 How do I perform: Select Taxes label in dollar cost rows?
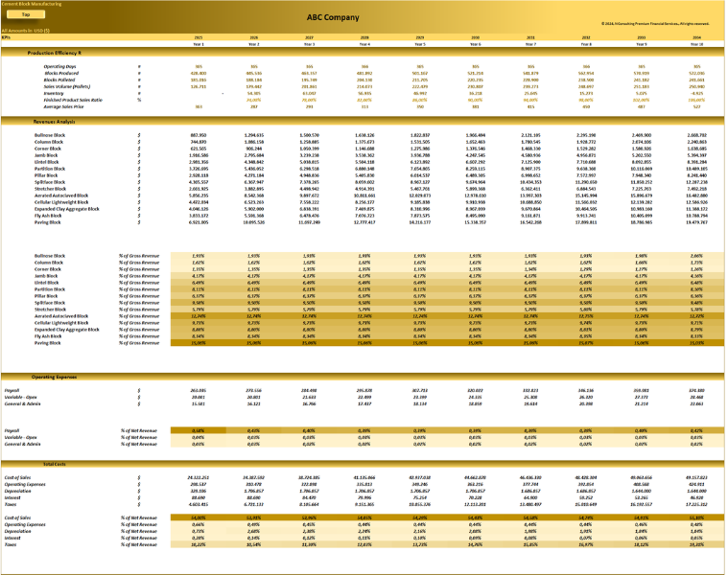[x=11, y=504]
